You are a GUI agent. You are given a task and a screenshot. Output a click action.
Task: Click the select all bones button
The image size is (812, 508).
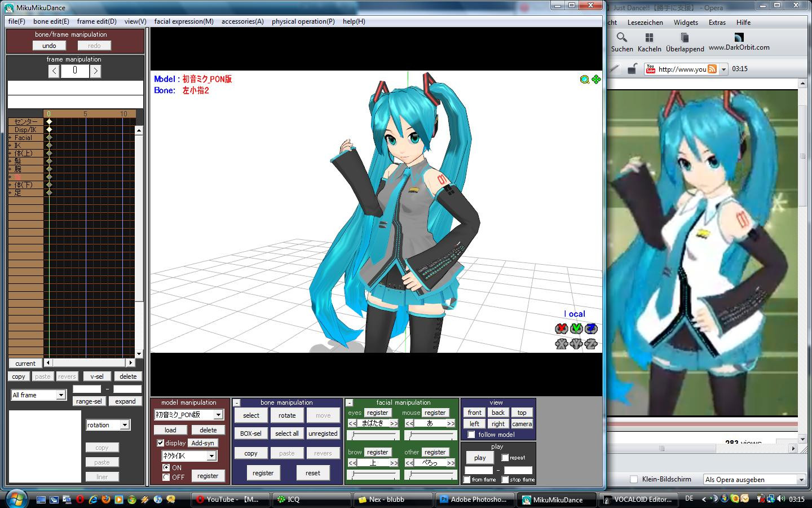(287, 433)
